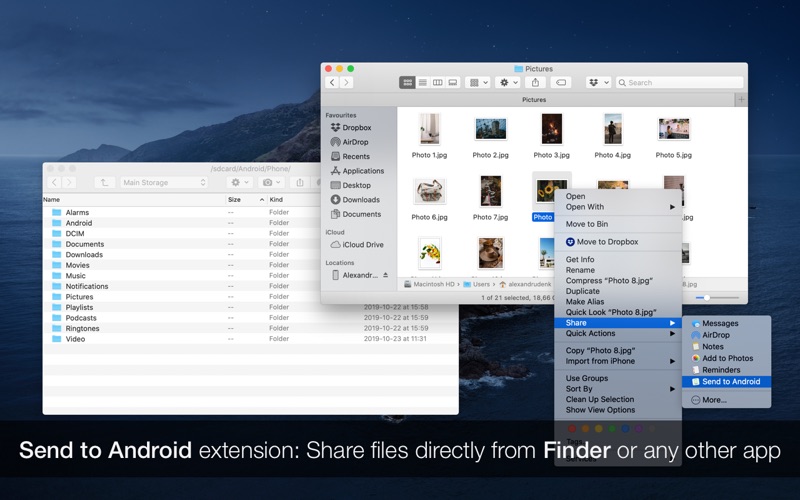This screenshot has height=500, width=800.
Task: Expand the Quick Actions submenu
Action: (618, 334)
